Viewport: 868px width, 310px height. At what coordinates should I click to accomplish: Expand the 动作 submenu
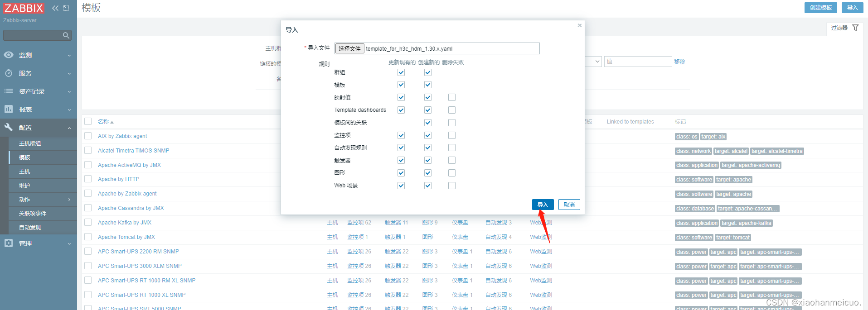(x=69, y=199)
